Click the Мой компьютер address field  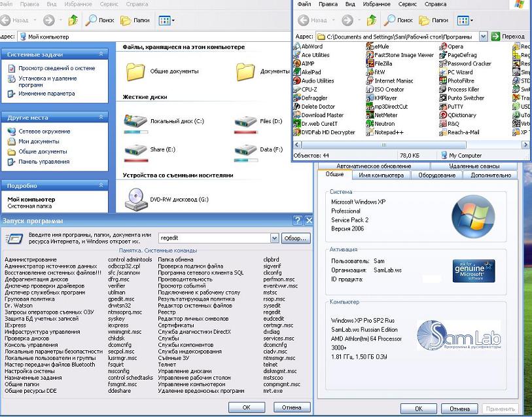pos(155,37)
